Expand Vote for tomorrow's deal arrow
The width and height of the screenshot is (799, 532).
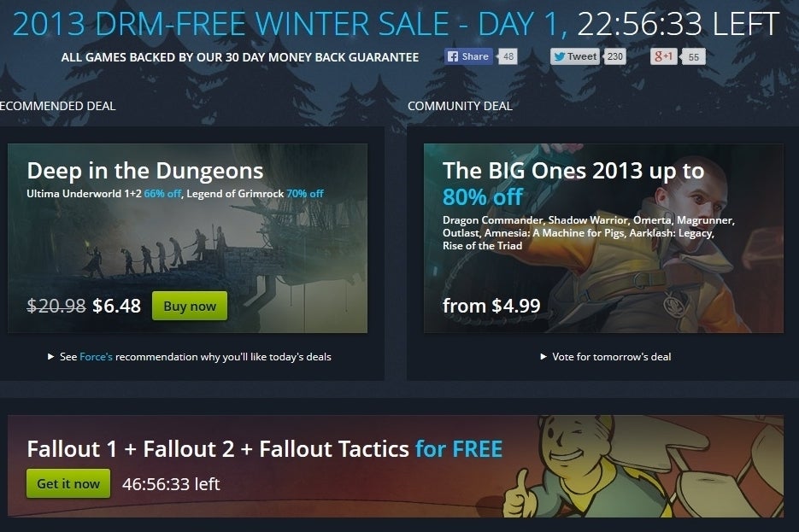coord(543,357)
